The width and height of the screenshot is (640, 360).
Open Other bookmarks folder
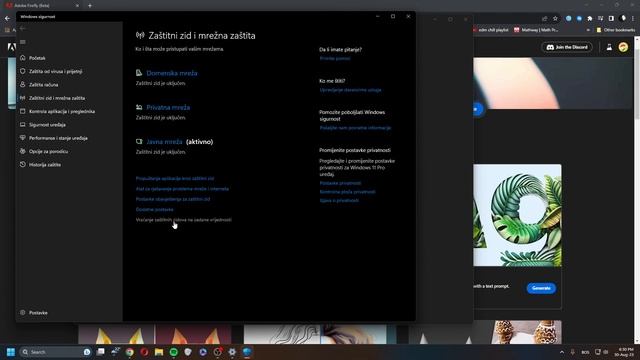[x=616, y=30]
